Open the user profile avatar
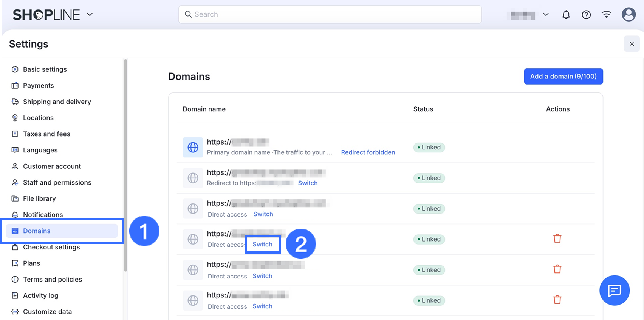 [629, 15]
